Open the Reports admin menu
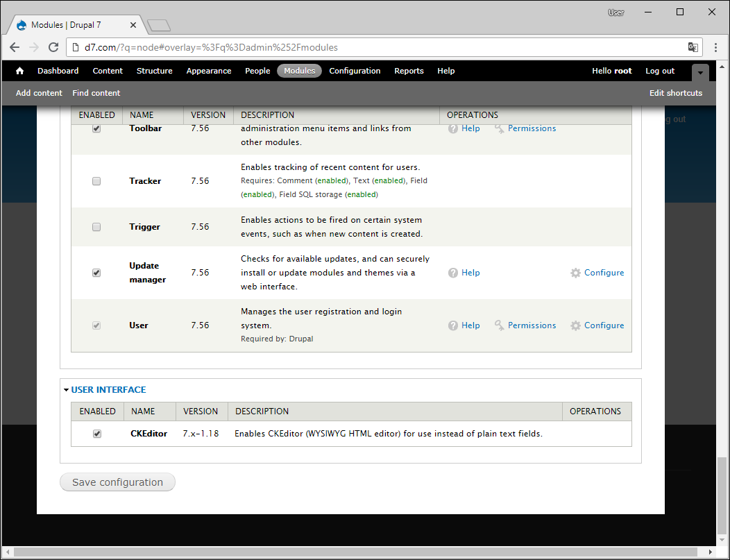Image resolution: width=730 pixels, height=560 pixels. (x=409, y=71)
